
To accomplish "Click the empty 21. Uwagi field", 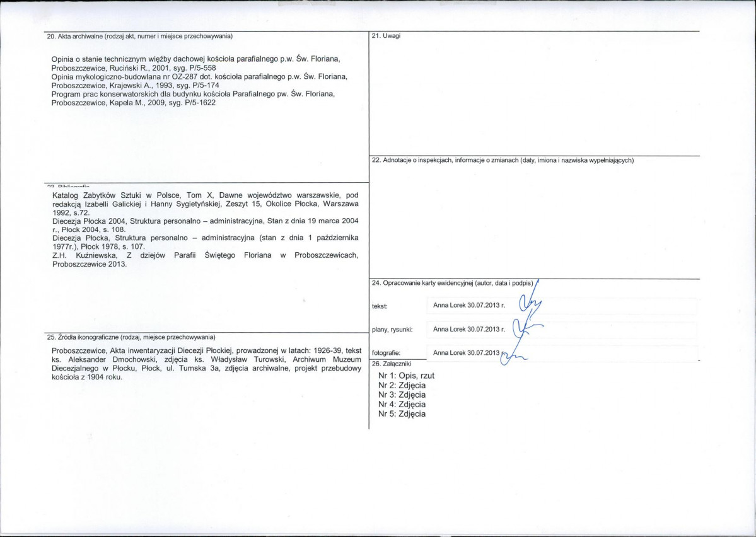I will pyautogui.click(x=534, y=96).
